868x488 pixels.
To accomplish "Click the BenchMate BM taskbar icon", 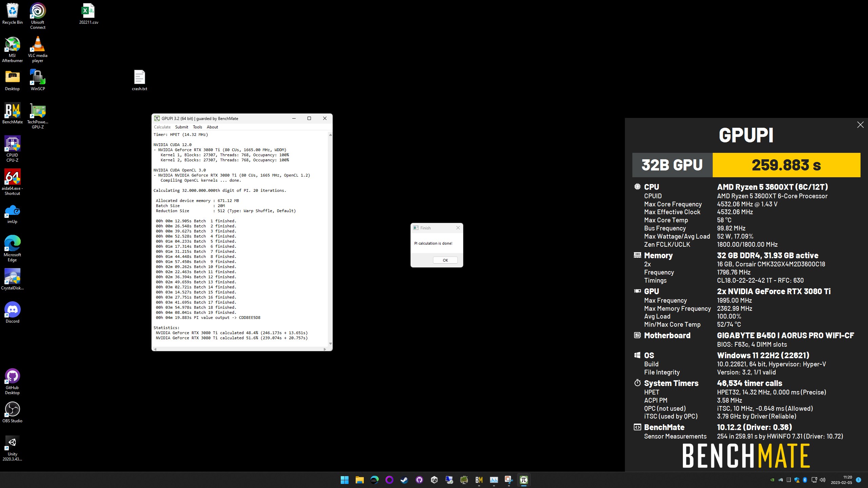I will tap(479, 480).
